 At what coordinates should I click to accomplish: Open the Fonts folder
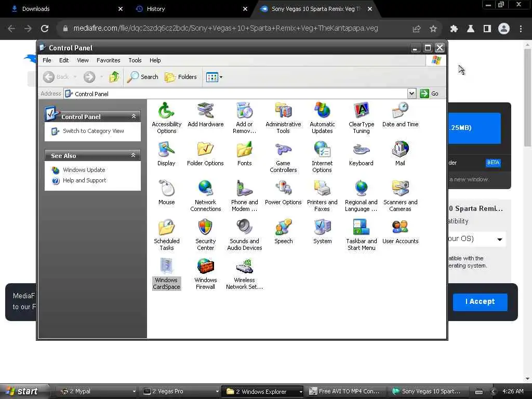tap(244, 154)
